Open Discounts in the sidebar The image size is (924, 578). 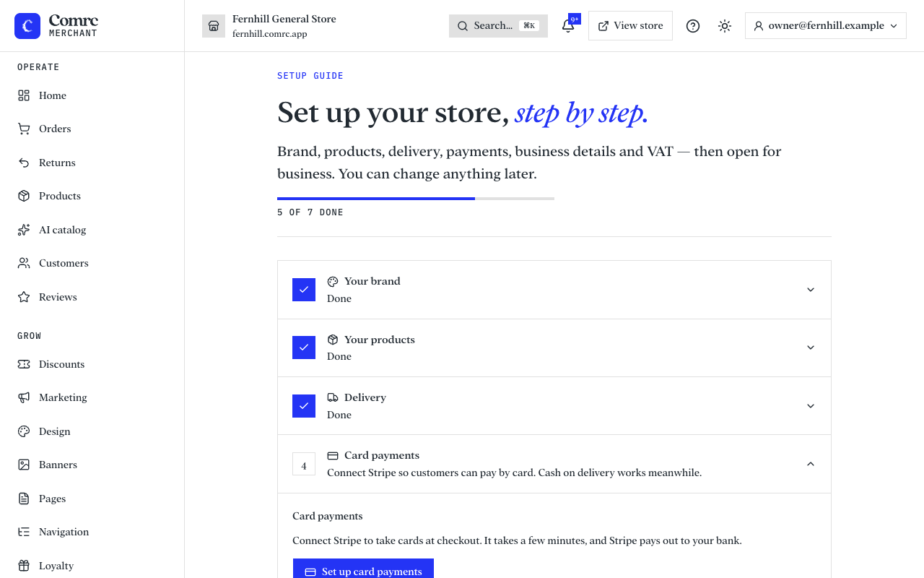click(92, 364)
